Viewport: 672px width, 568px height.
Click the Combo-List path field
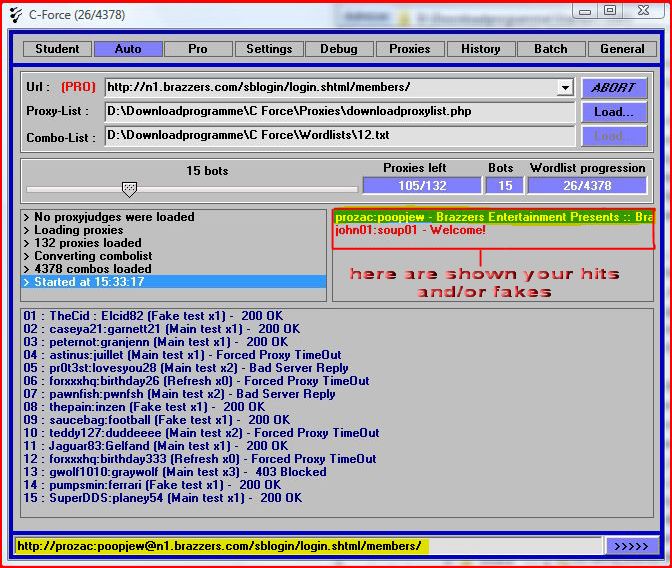pos(339,136)
